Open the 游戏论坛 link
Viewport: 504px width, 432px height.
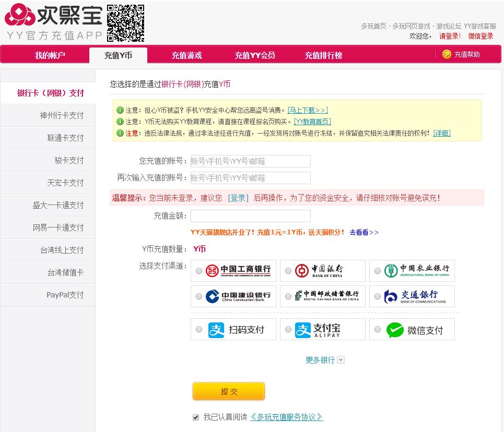pyautogui.click(x=449, y=26)
